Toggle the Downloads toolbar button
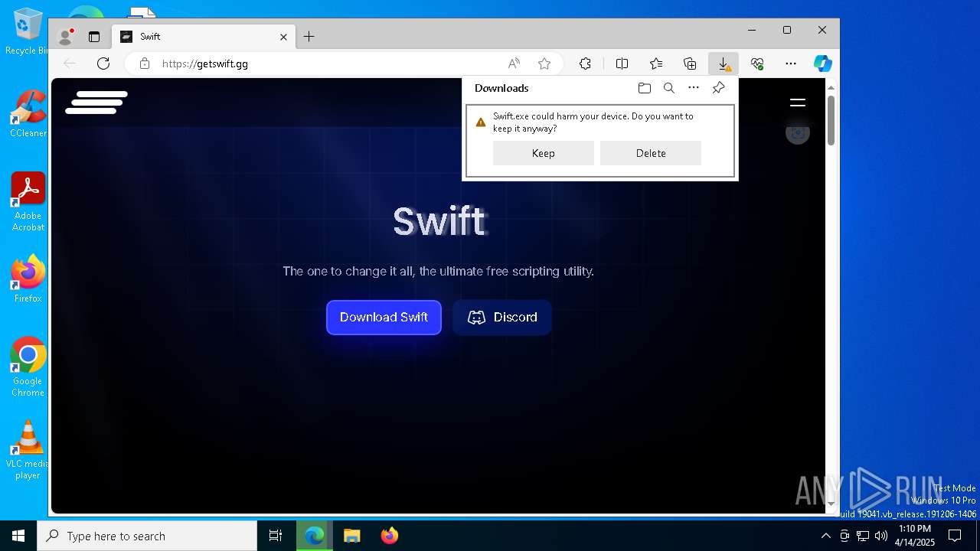Image resolution: width=980 pixels, height=551 pixels. pos(724,64)
